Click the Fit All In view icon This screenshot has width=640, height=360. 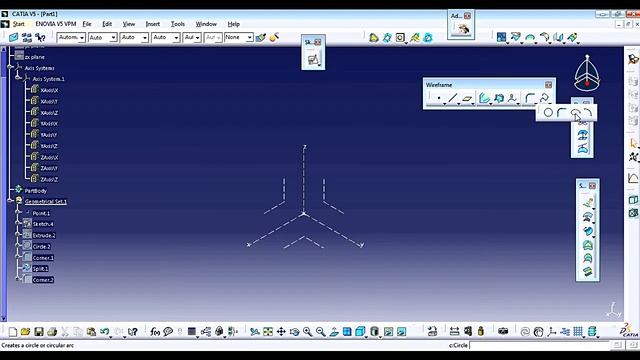click(268, 332)
